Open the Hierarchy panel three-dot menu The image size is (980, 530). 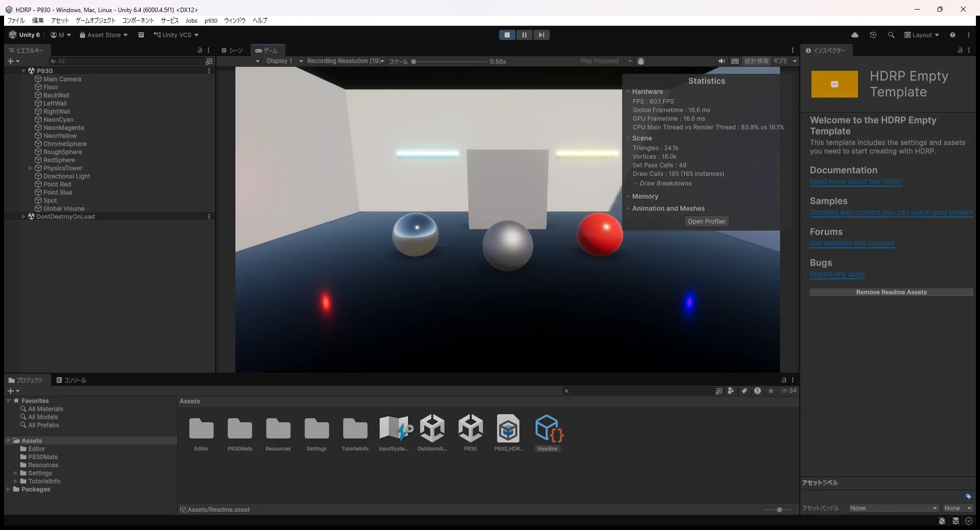[209, 50]
